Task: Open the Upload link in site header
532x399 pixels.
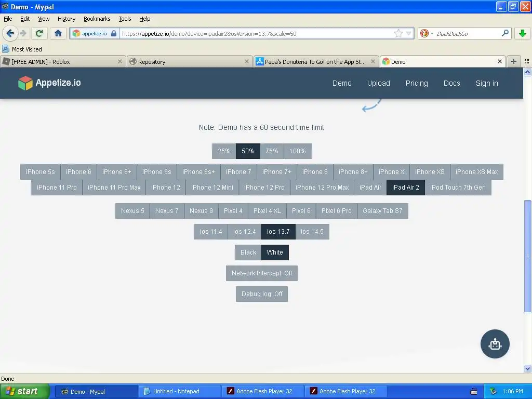Action: tap(378, 83)
